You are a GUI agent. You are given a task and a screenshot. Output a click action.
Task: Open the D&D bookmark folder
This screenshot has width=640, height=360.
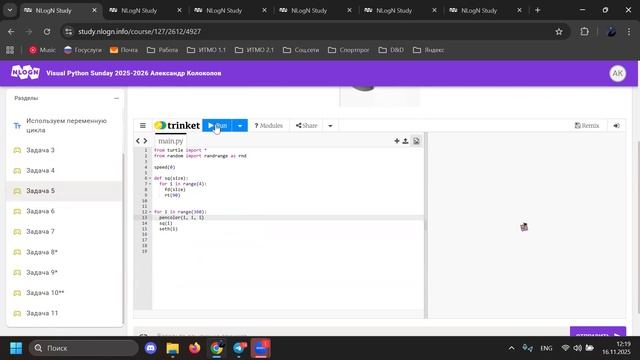tap(391, 50)
